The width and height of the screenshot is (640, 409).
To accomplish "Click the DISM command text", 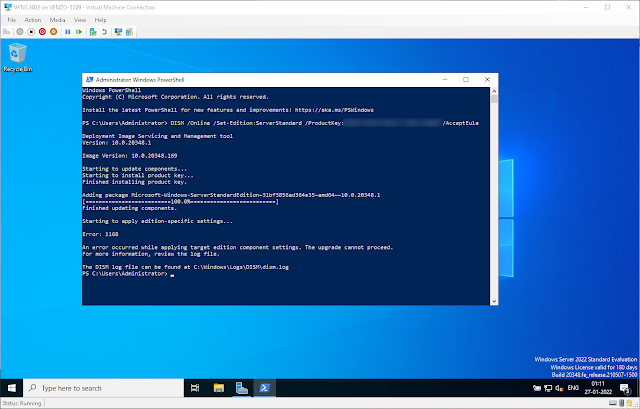I will (x=324, y=123).
